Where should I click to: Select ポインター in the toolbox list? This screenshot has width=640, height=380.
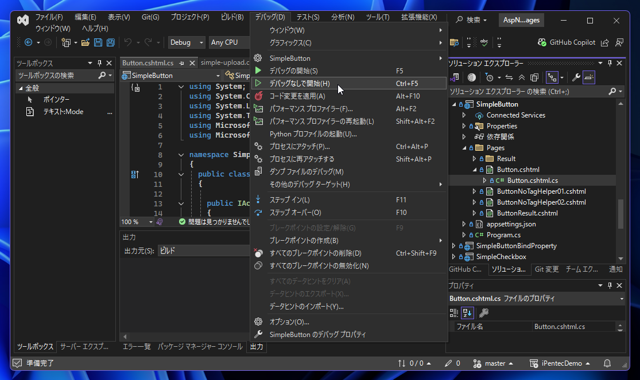[x=56, y=100]
